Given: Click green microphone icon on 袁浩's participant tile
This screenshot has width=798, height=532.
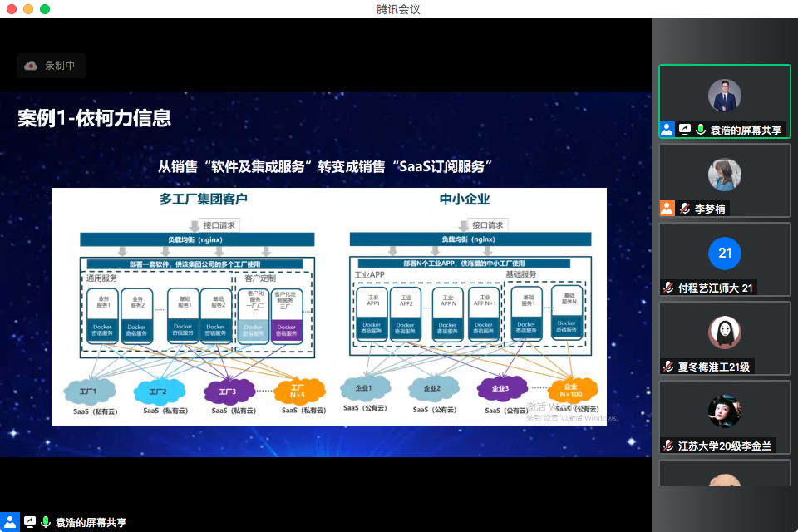Looking at the screenshot, I should (x=701, y=130).
